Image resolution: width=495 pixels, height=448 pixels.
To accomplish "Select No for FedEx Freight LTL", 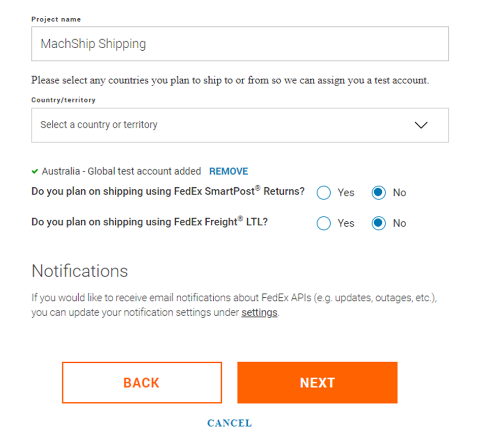I will click(x=379, y=223).
